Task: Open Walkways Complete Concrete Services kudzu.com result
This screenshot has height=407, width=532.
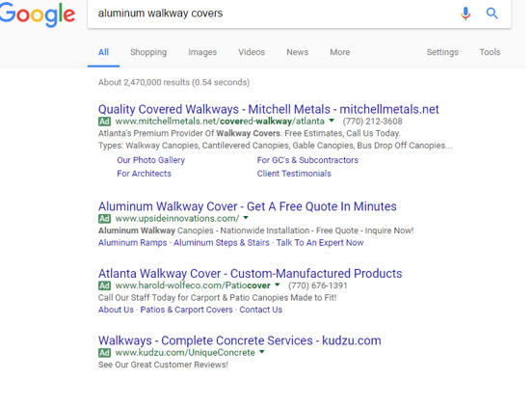Action: 240,340
